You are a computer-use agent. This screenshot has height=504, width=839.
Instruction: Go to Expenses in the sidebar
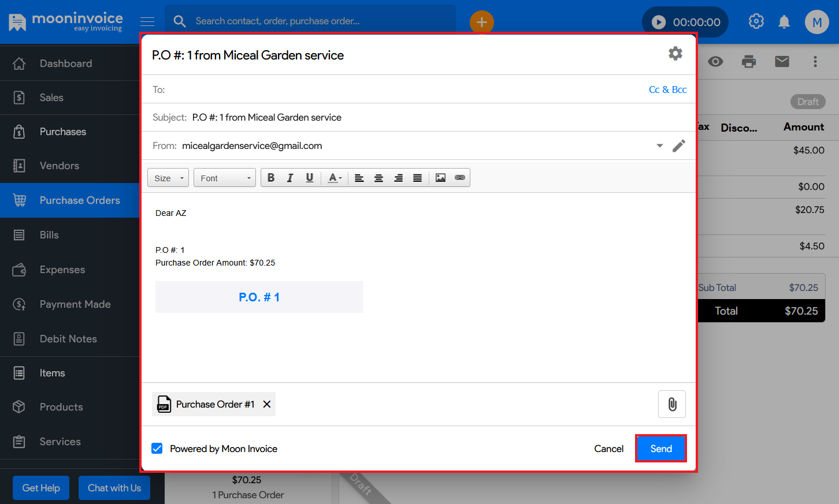(x=62, y=270)
